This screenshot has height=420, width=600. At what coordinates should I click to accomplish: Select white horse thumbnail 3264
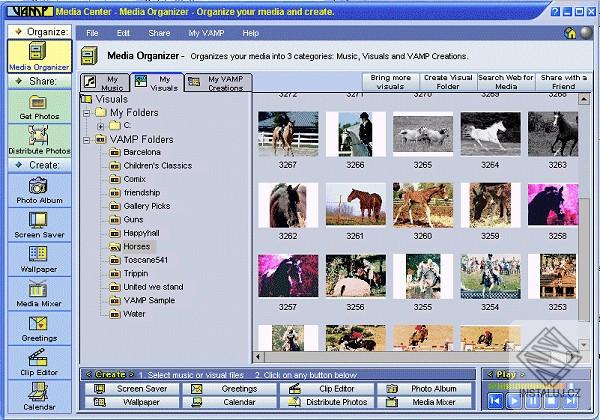(490, 134)
